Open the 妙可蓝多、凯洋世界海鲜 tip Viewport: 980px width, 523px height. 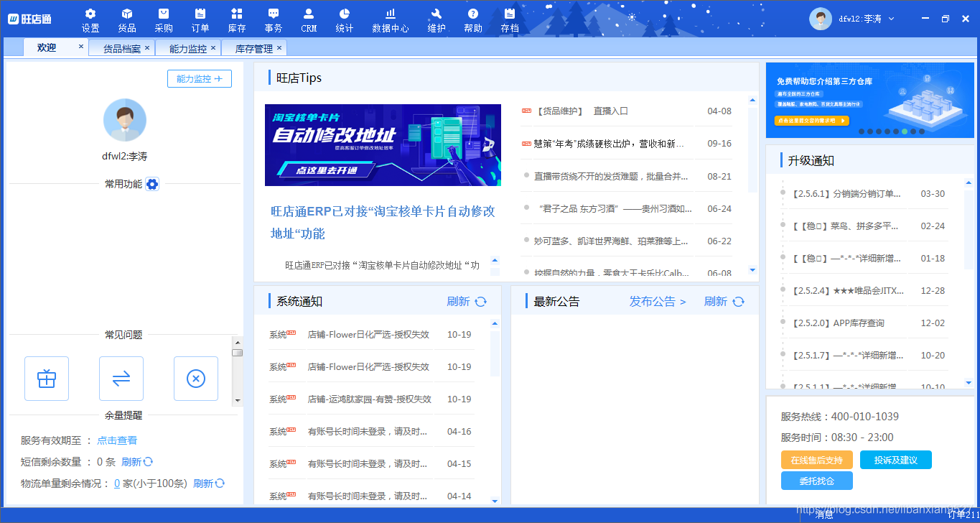611,241
